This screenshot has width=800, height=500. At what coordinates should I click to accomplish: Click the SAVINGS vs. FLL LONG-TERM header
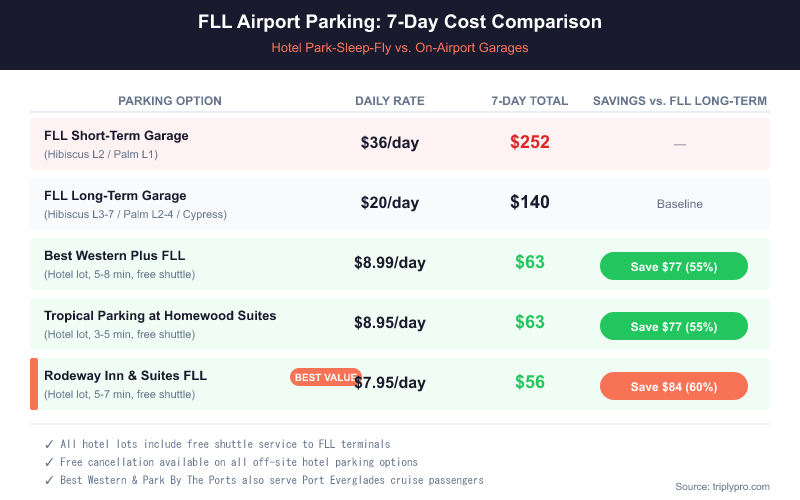coord(680,101)
